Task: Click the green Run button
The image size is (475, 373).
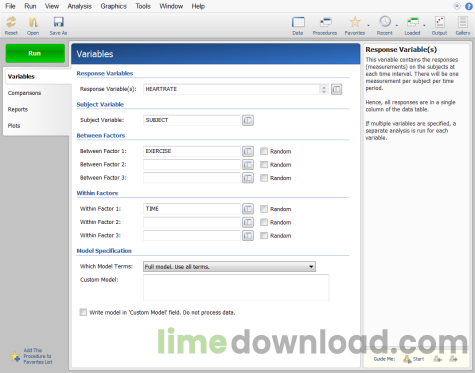Action: coord(35,53)
